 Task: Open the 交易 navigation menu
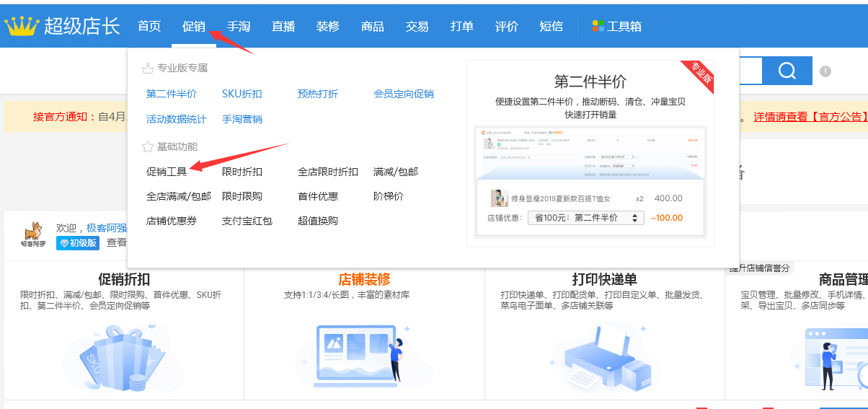[417, 26]
